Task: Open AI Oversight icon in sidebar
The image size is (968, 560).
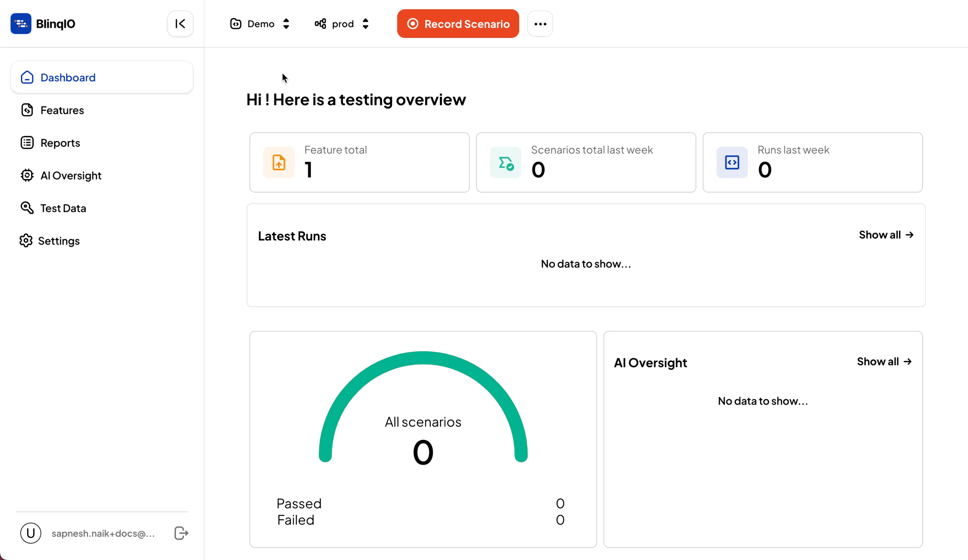Action: (x=27, y=175)
